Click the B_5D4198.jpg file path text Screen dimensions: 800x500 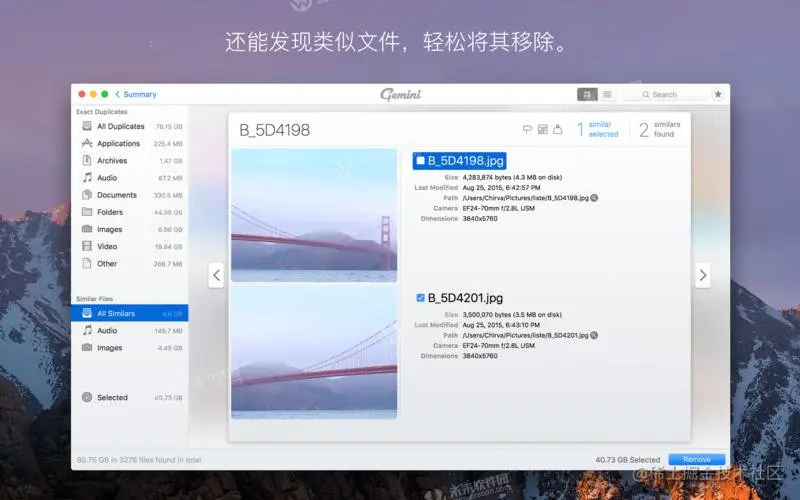[x=526, y=198]
